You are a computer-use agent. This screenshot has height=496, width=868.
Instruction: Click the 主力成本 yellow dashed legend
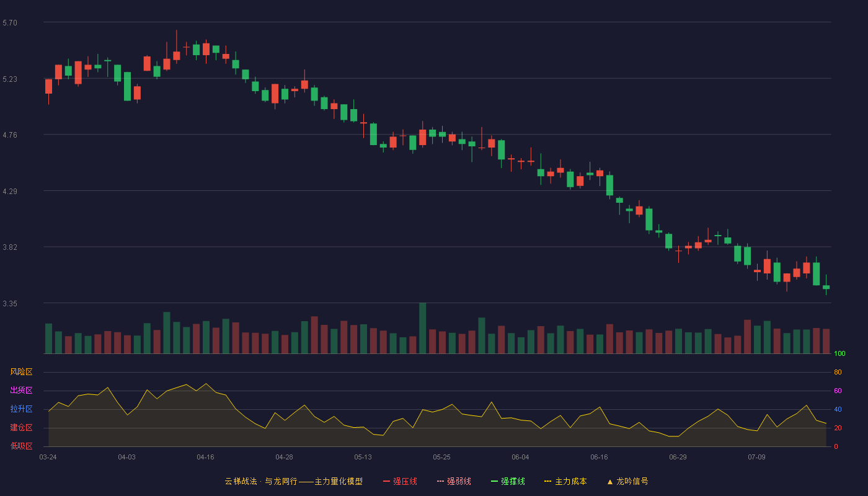[x=565, y=481]
